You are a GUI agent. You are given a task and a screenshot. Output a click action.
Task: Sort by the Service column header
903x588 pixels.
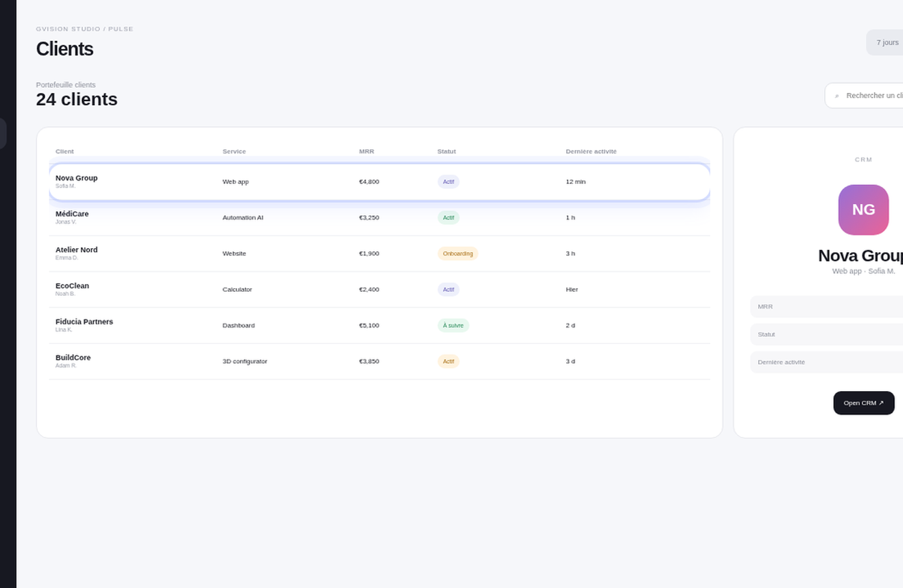pos(234,151)
